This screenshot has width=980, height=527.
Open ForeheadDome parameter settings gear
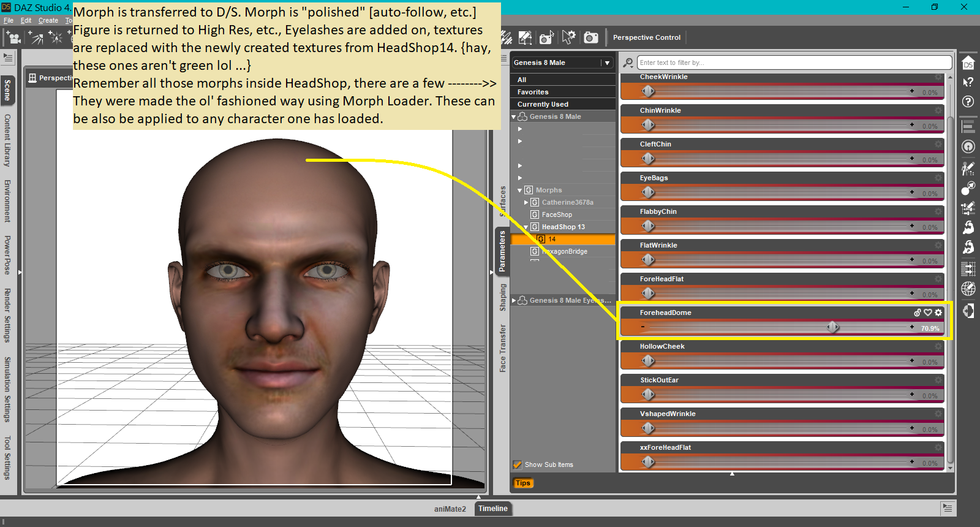tap(938, 313)
